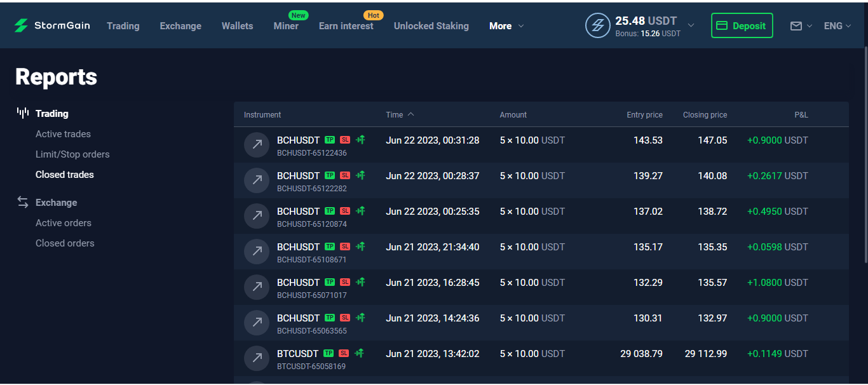Click the P&L value +1.0800 USDT
868x385 pixels.
[x=778, y=283]
